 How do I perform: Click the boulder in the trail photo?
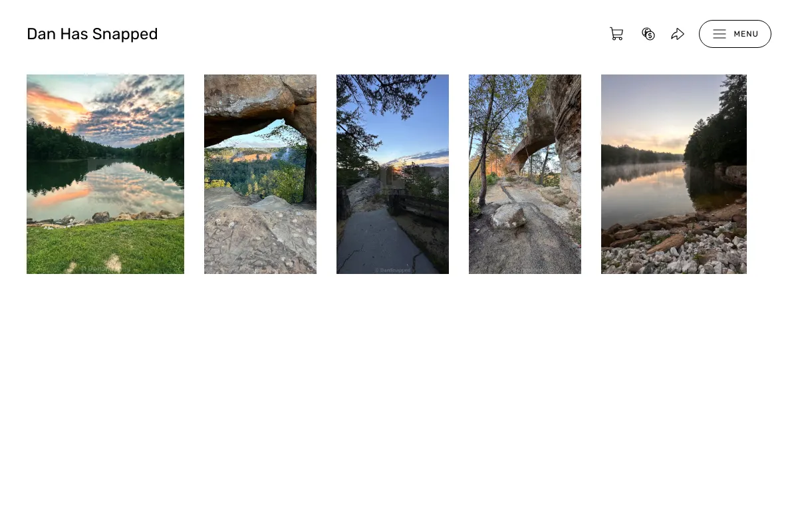pyautogui.click(x=509, y=216)
